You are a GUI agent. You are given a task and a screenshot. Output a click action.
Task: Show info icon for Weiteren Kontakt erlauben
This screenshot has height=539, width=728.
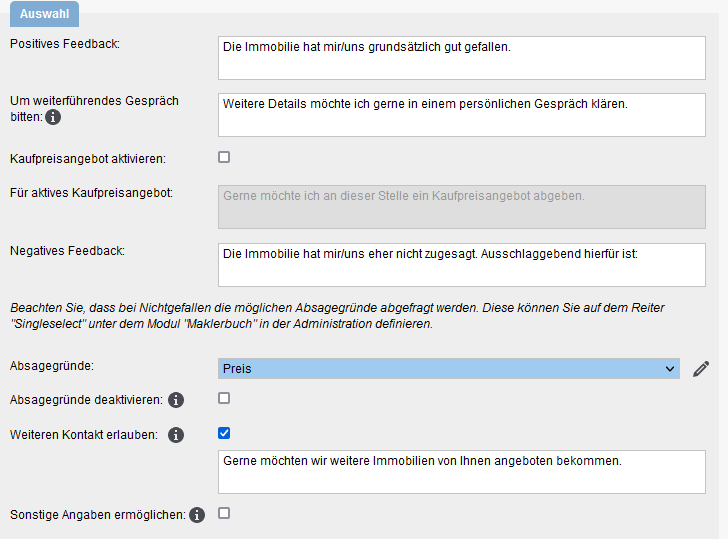click(x=176, y=435)
